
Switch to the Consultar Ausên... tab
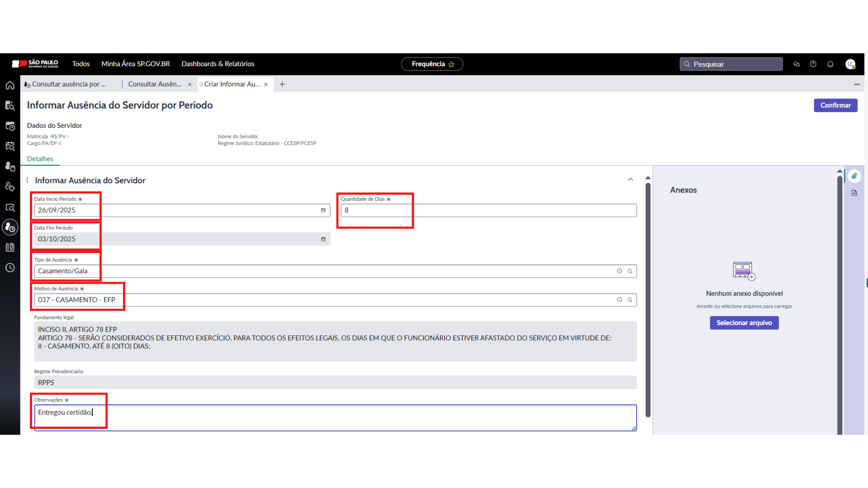pos(155,84)
